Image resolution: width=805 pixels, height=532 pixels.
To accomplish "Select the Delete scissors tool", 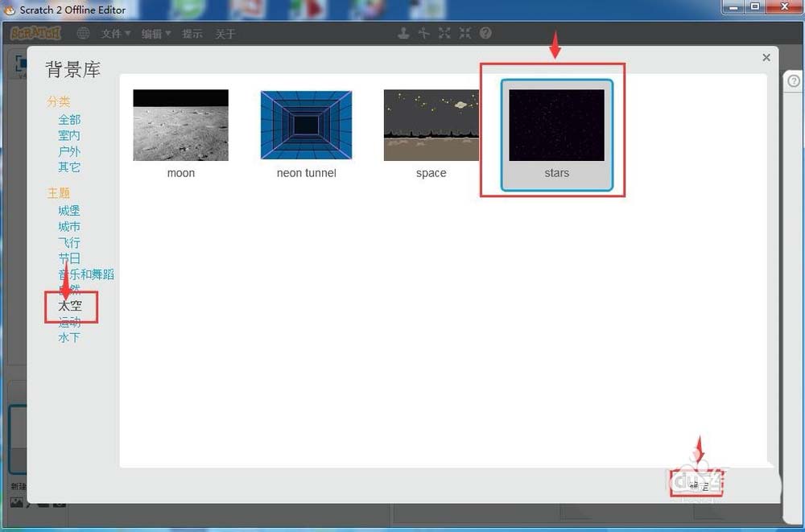I will pyautogui.click(x=424, y=33).
